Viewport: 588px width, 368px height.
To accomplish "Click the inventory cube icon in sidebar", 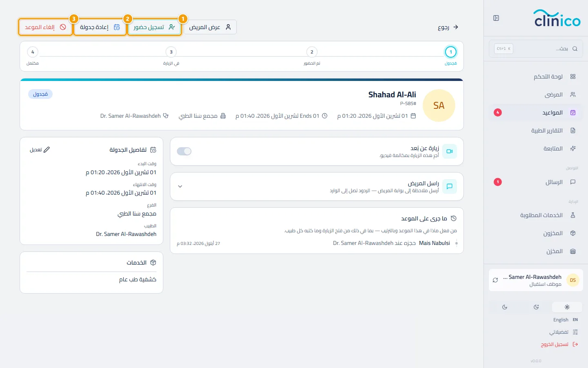I will pyautogui.click(x=573, y=233).
